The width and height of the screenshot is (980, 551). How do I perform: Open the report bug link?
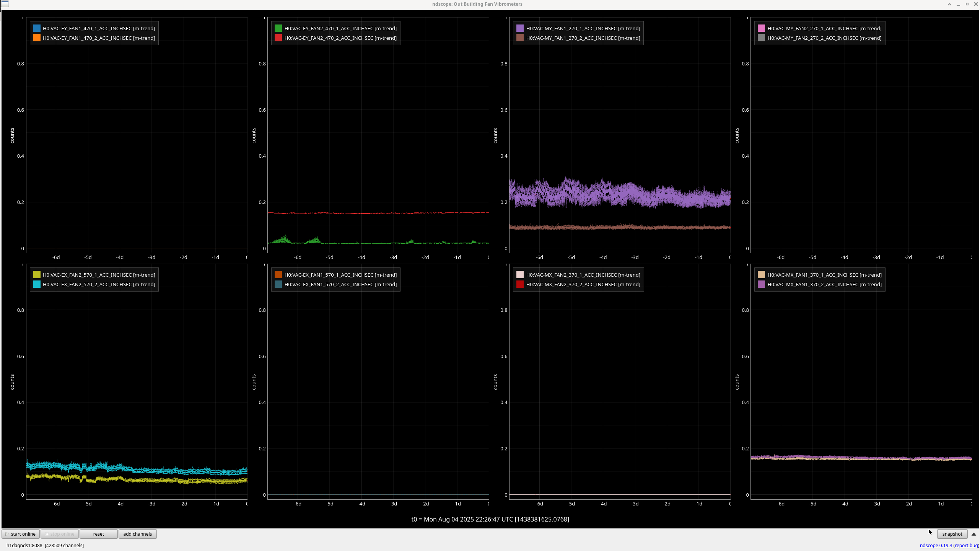point(966,546)
